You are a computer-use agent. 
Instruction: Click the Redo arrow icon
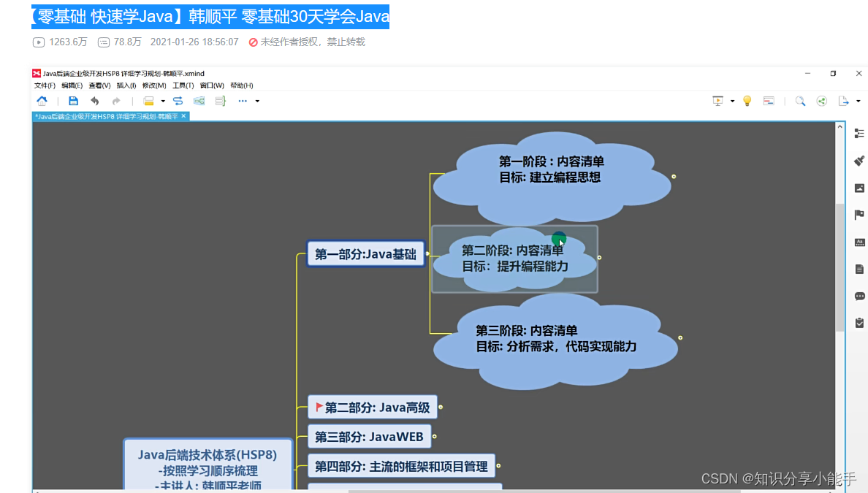point(115,101)
